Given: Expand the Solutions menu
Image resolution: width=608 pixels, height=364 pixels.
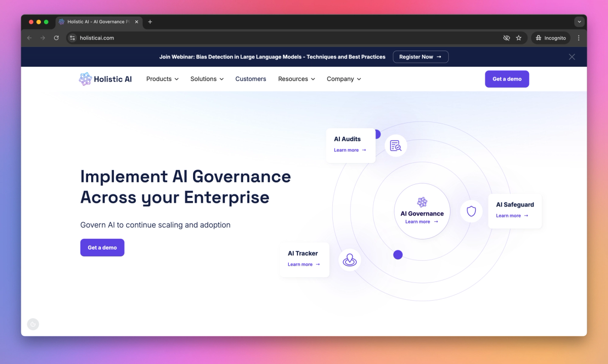Looking at the screenshot, I should click(x=207, y=79).
